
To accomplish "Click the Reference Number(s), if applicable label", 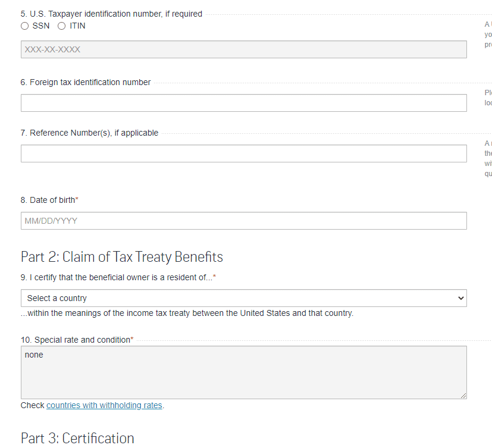I will [89, 133].
